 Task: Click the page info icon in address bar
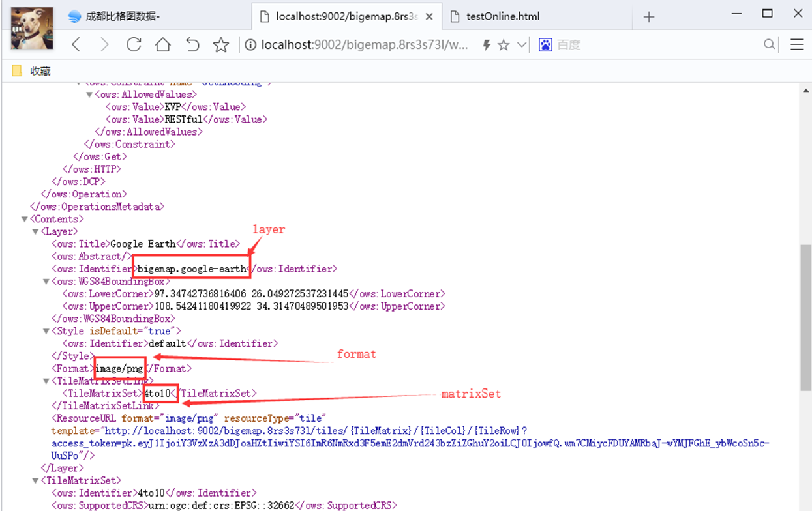point(251,44)
